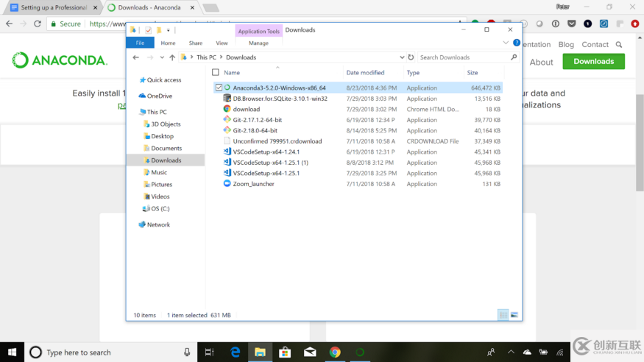Select OS (C:) drive in navigation pane

160,208
